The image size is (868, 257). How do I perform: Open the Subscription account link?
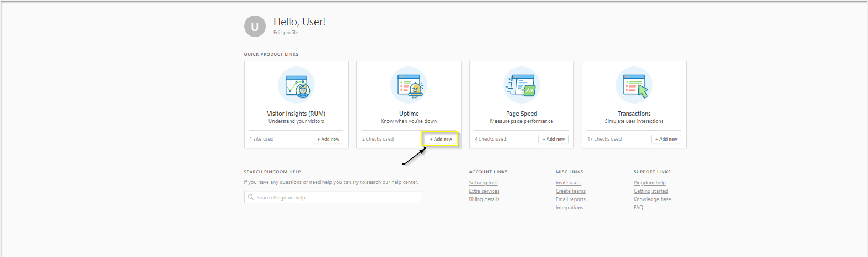tap(483, 183)
